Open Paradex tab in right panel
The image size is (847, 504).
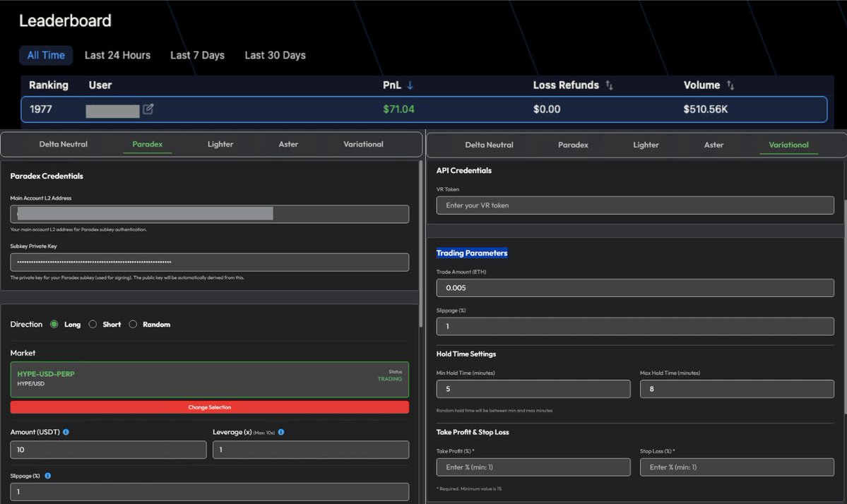[x=573, y=145]
